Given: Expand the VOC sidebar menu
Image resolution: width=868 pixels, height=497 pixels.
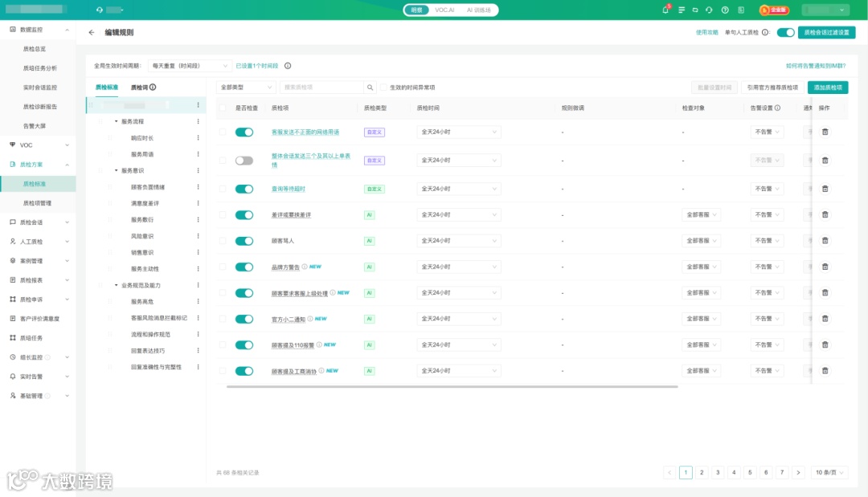Looking at the screenshot, I should [x=38, y=145].
